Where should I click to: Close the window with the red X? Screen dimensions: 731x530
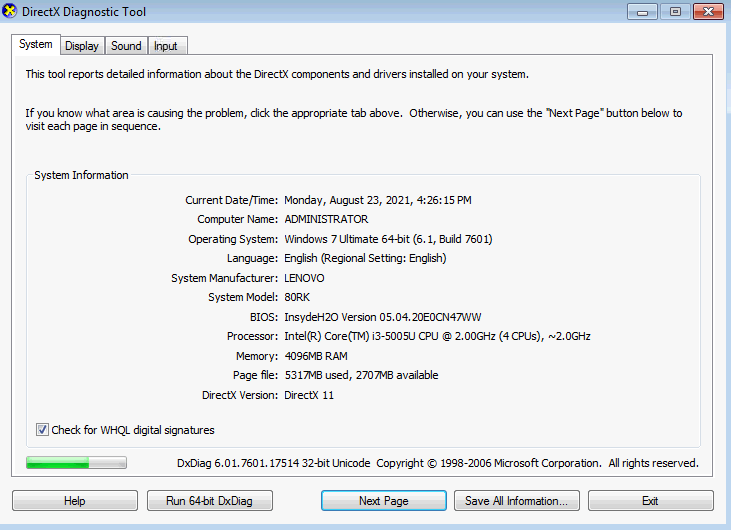[x=708, y=12]
